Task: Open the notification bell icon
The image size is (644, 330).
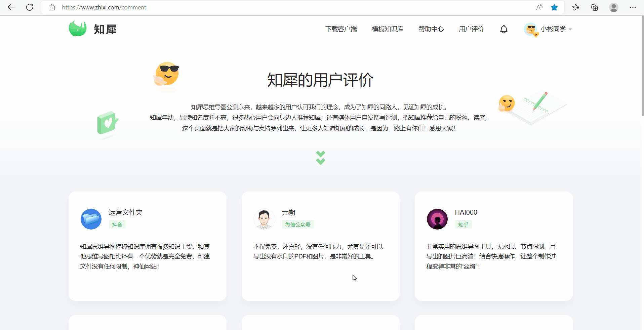Action: 504,30
